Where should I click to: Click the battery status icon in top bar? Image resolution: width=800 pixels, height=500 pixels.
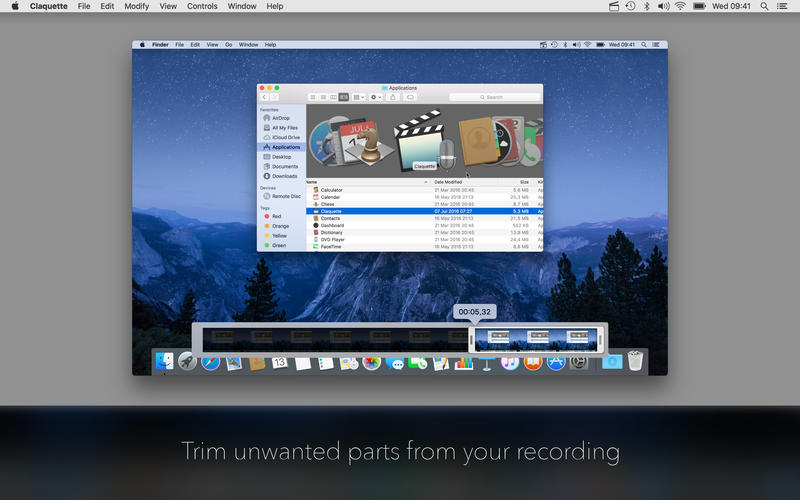point(699,6)
